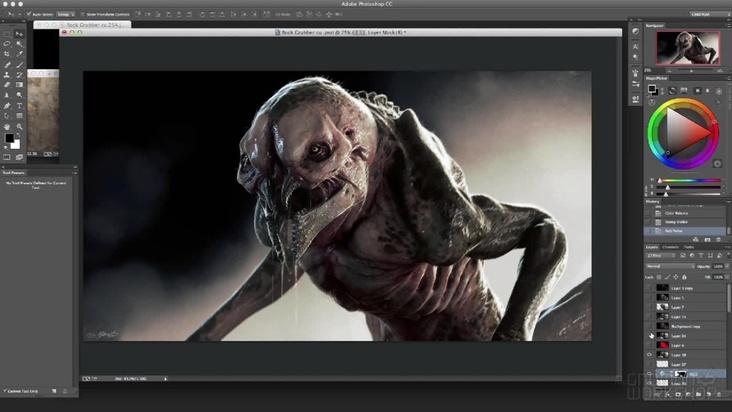Adjust saturation S slider in MagicPicker
Viewport: 732px width, 412px height.
(x=690, y=187)
